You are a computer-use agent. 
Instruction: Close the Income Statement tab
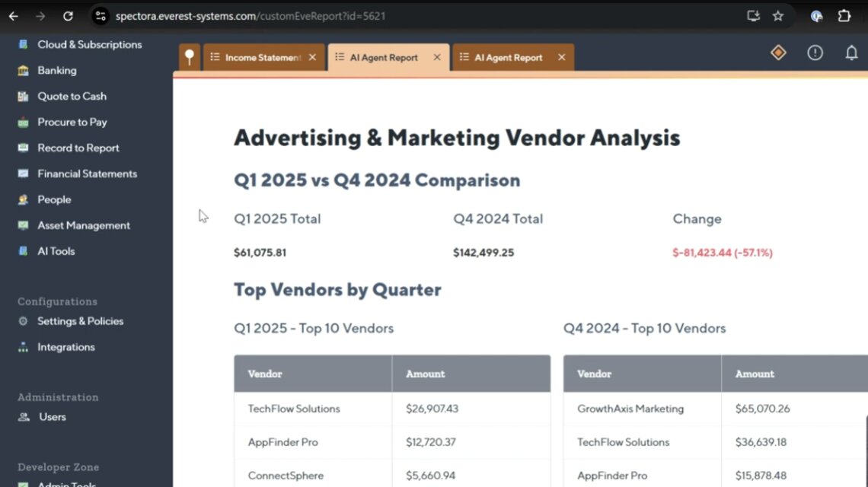pos(312,58)
